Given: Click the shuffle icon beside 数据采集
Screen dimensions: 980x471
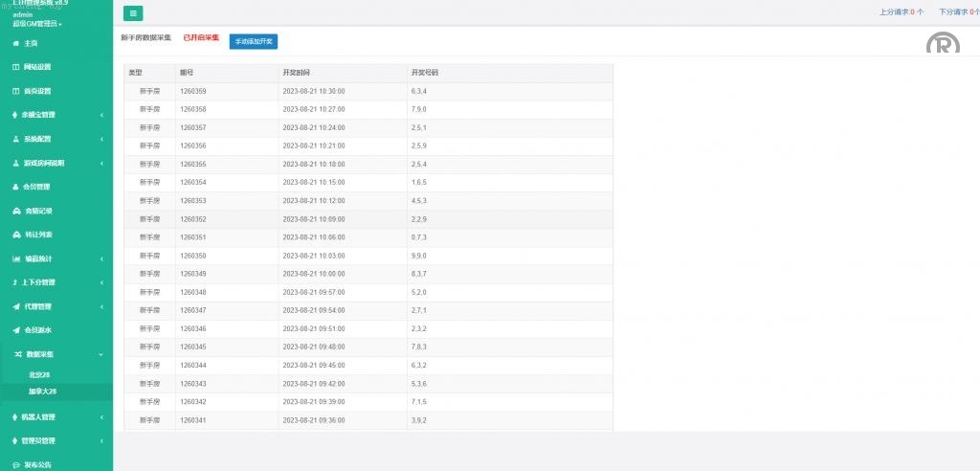Looking at the screenshot, I should coord(16,354).
